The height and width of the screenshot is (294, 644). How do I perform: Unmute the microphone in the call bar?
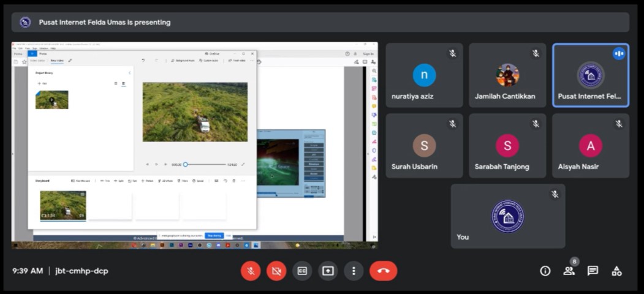[251, 271]
